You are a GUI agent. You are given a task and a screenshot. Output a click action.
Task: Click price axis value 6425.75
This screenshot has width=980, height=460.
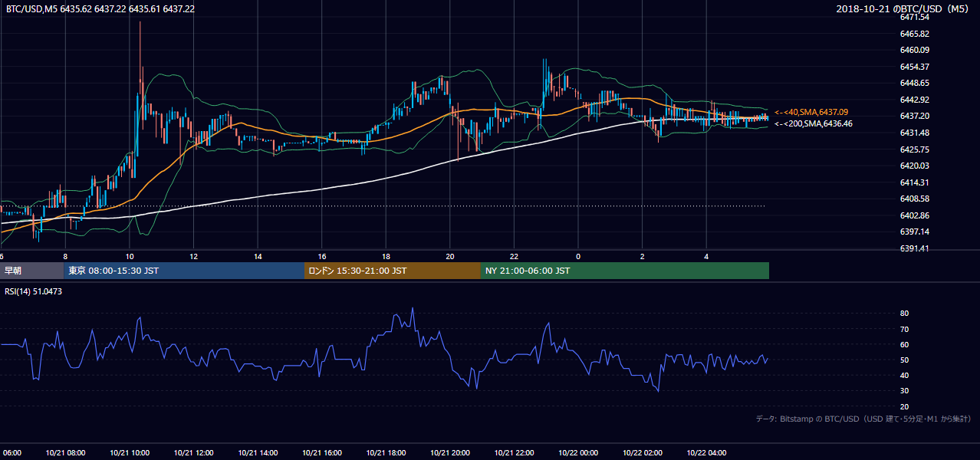pyautogui.click(x=915, y=149)
